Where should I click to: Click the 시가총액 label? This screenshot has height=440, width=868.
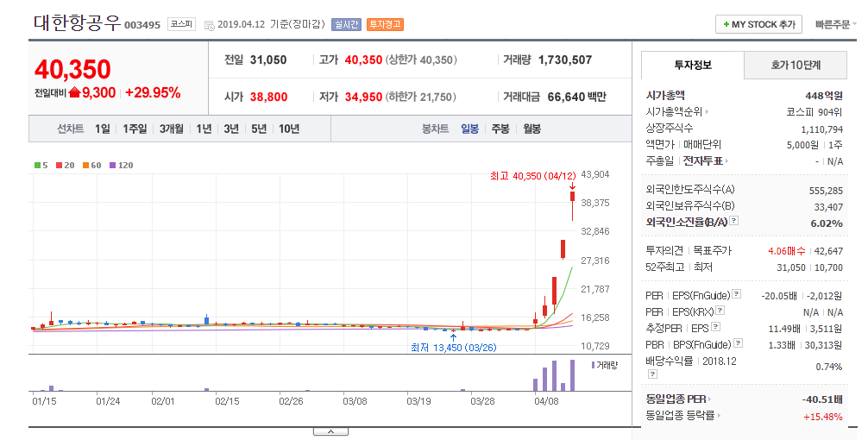tap(665, 95)
